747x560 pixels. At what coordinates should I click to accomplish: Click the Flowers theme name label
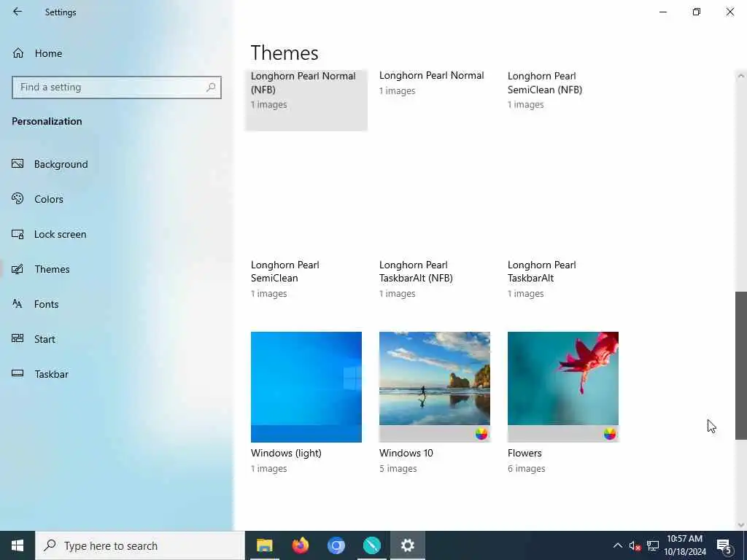point(525,454)
